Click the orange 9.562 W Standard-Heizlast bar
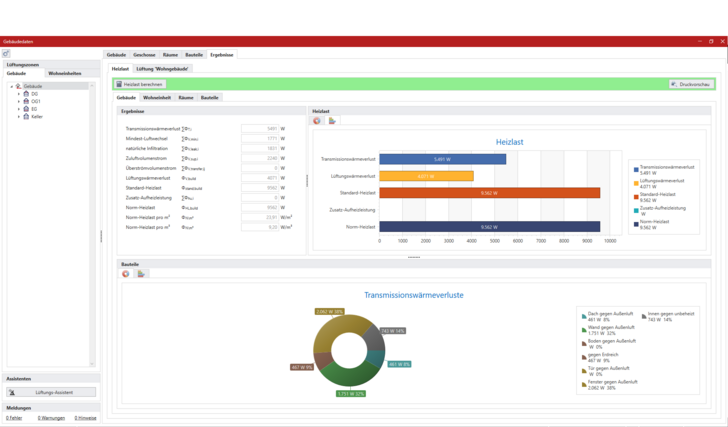Screen dimensions: 728x427 (489, 193)
